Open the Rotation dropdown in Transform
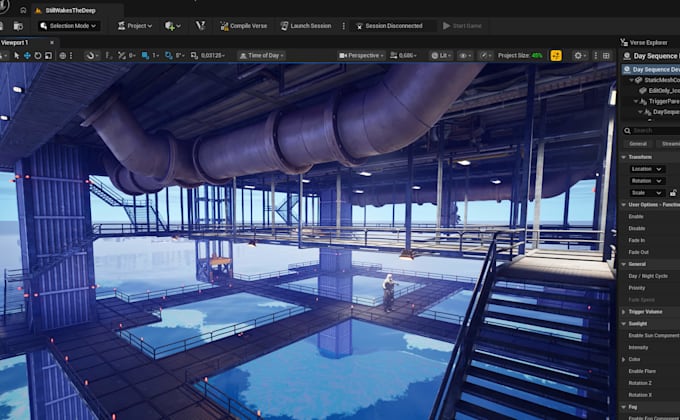680x420 pixels. 647,180
